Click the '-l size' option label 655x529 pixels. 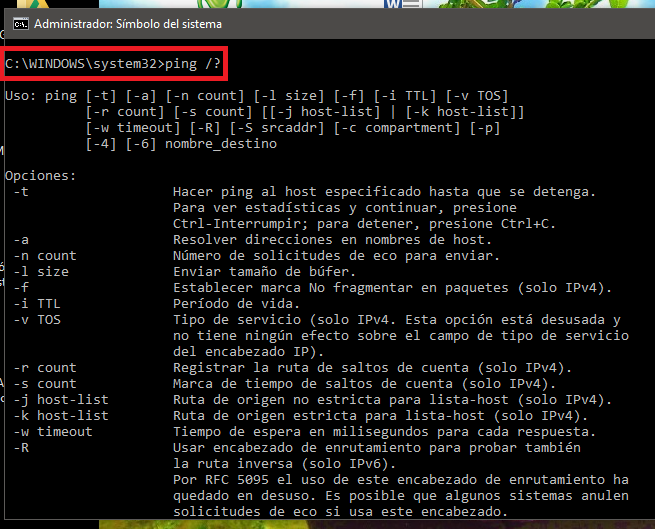[x=41, y=272]
